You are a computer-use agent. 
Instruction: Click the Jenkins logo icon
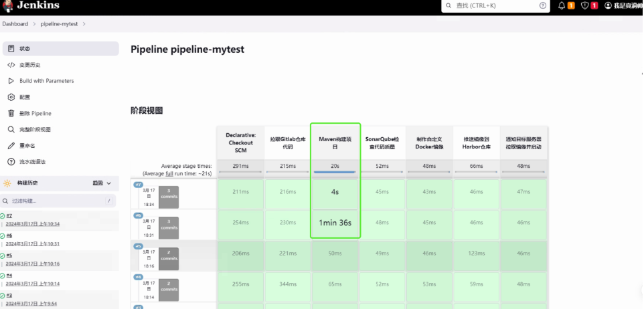click(x=7, y=6)
